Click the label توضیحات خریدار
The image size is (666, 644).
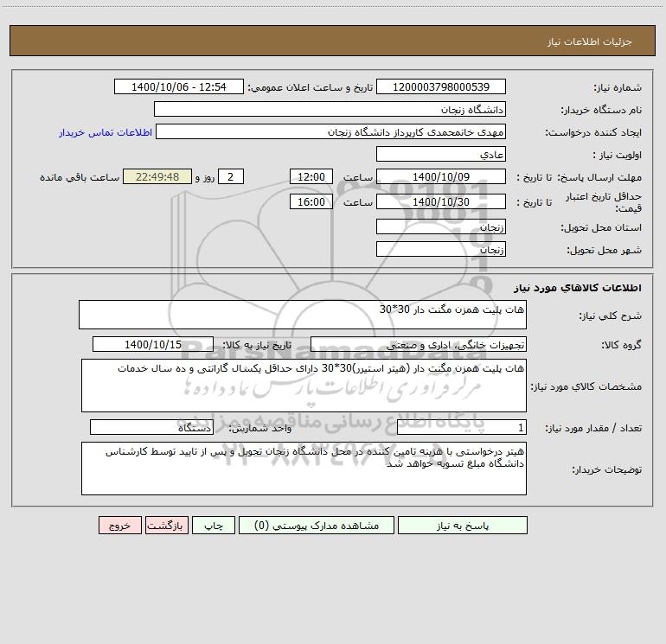tap(606, 469)
